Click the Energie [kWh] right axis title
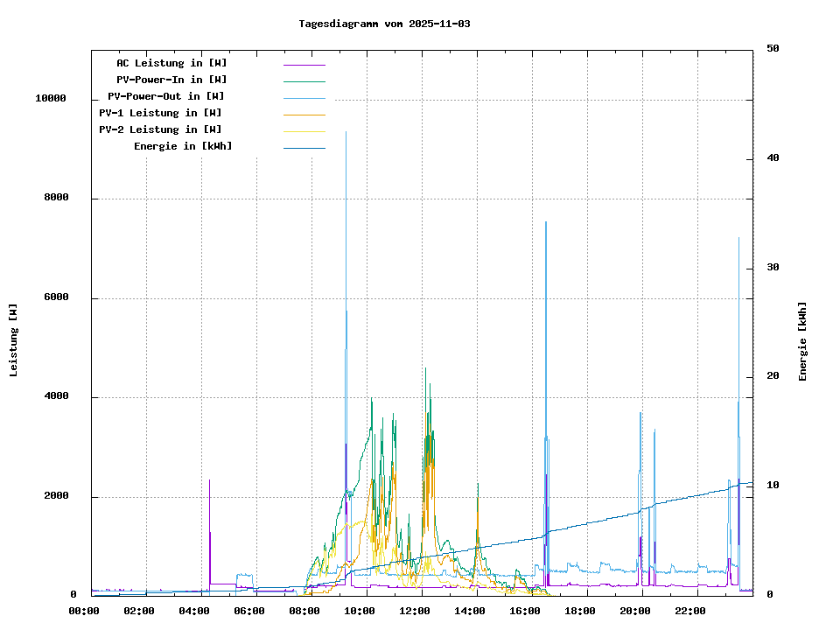This screenshot has width=840, height=630. pos(802,341)
